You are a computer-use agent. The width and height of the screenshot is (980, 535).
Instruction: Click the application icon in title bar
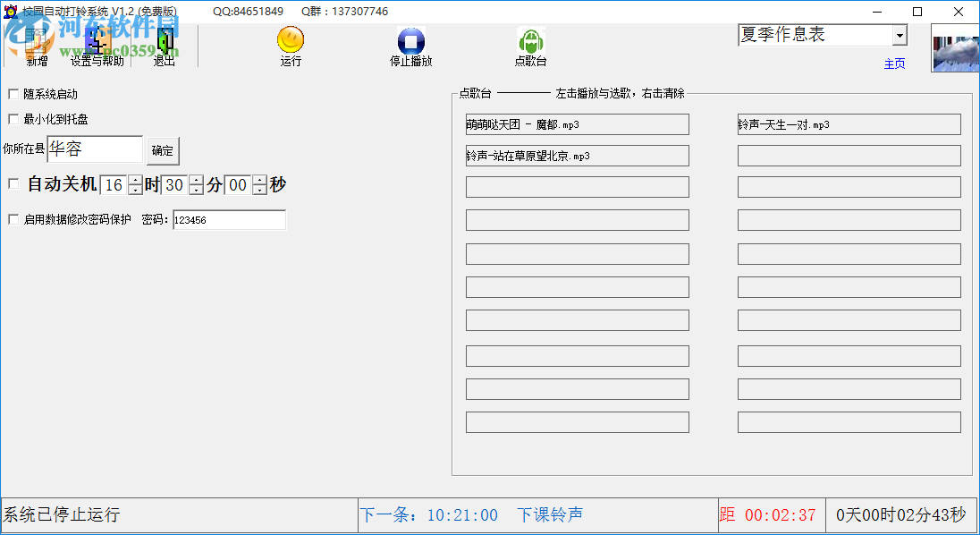click(x=9, y=9)
